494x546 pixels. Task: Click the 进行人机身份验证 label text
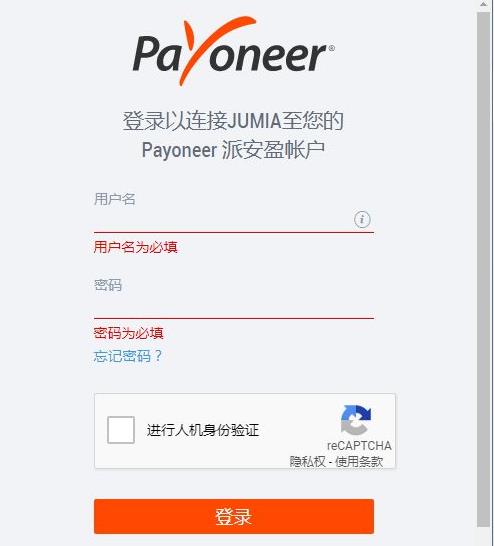(x=203, y=430)
